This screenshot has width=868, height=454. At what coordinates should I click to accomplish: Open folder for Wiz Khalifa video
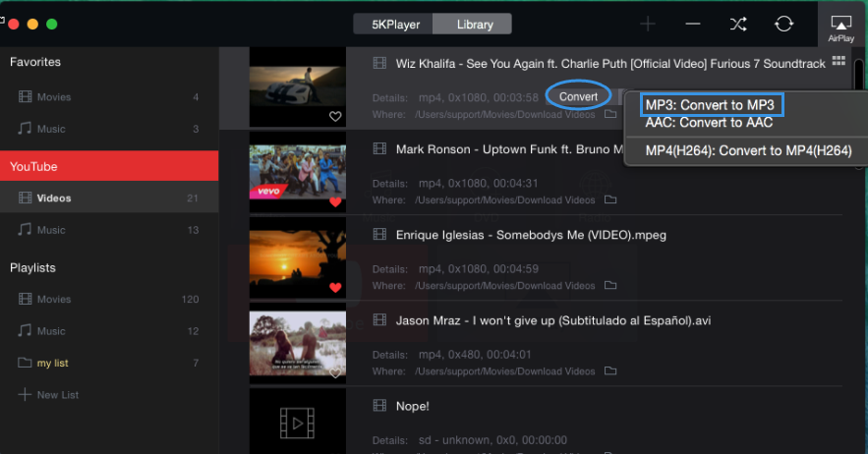coord(610,114)
